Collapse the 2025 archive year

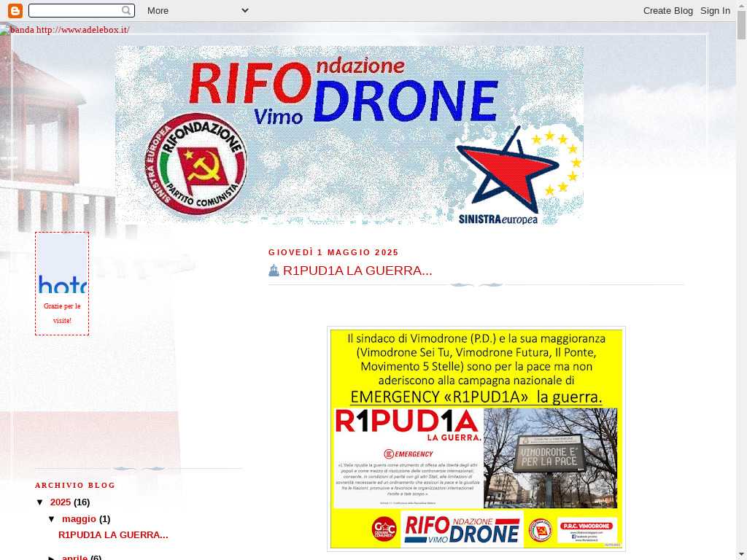pos(40,502)
